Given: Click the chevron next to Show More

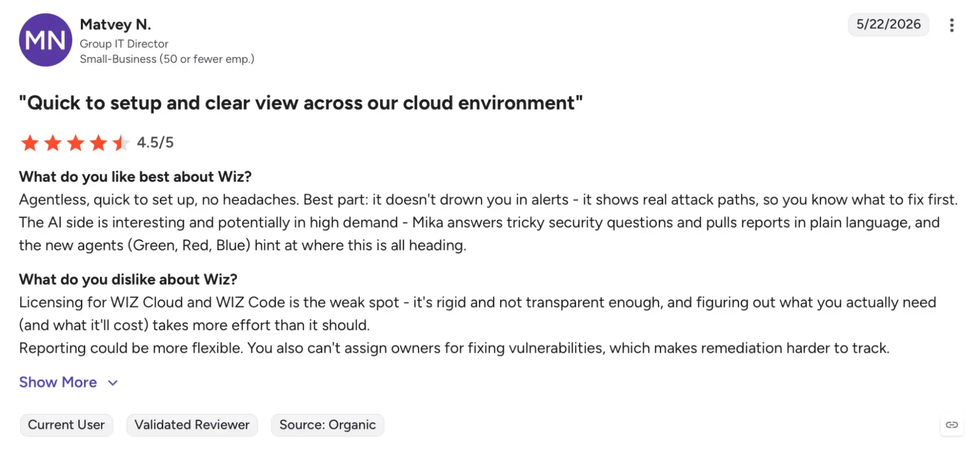Looking at the screenshot, I should [x=113, y=383].
